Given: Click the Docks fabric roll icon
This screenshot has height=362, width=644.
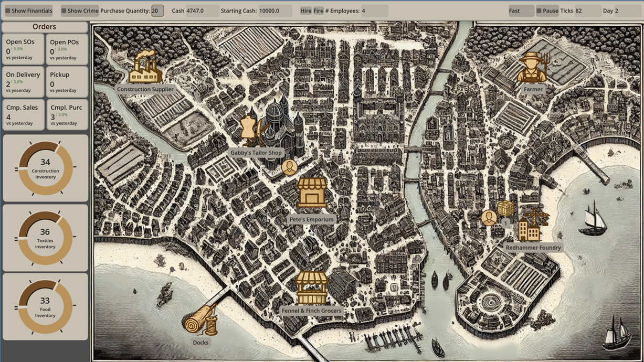Looking at the screenshot, I should pos(200,320).
